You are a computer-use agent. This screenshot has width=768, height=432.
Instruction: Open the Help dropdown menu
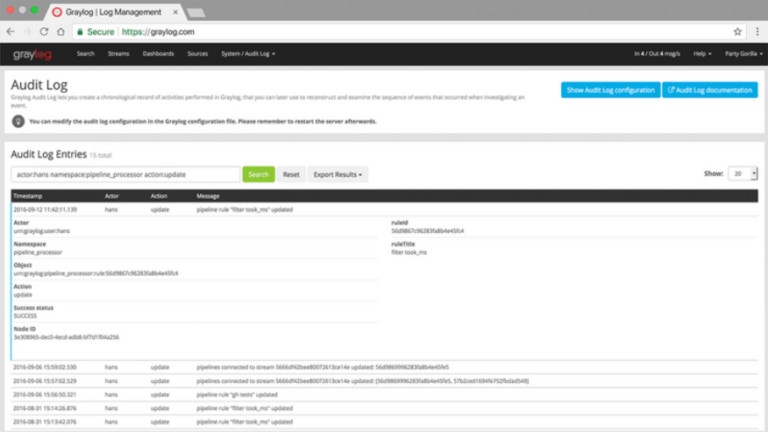[x=703, y=54]
